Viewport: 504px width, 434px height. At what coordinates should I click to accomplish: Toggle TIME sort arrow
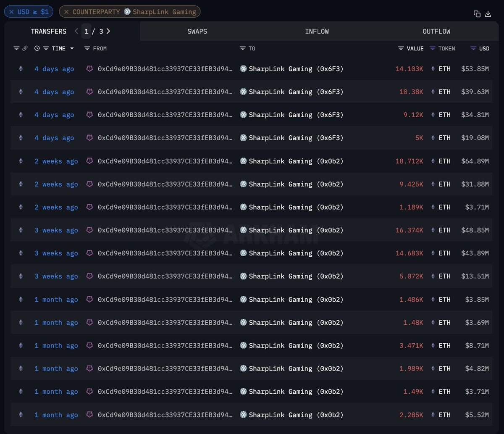(72, 49)
